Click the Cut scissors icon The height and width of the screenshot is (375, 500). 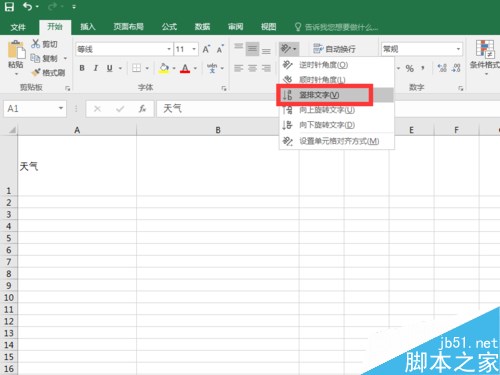point(35,44)
